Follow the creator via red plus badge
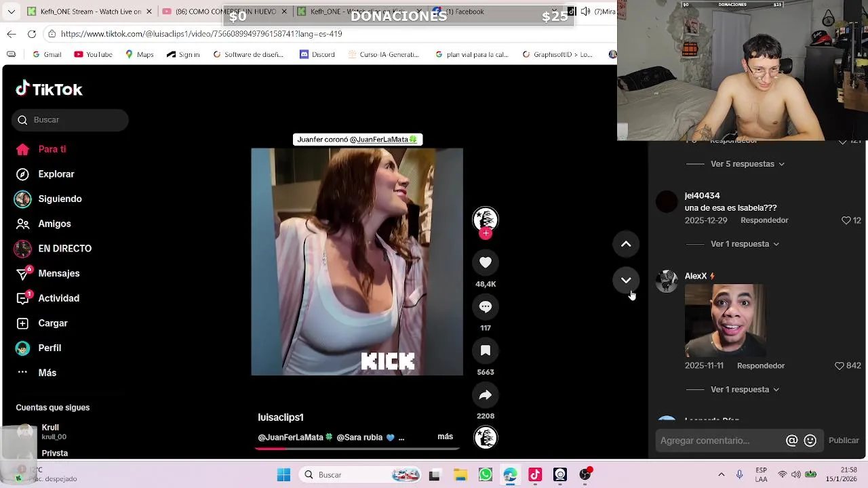 coord(486,234)
